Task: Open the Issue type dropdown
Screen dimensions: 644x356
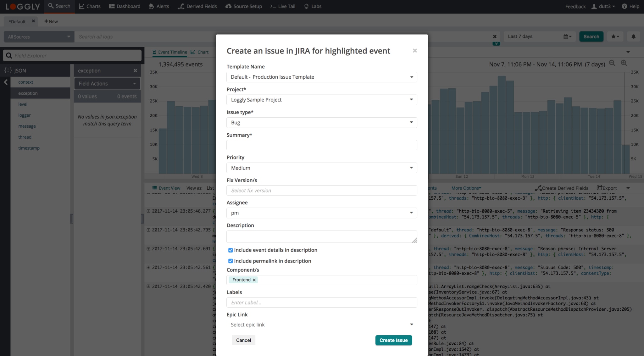Action: click(x=321, y=123)
